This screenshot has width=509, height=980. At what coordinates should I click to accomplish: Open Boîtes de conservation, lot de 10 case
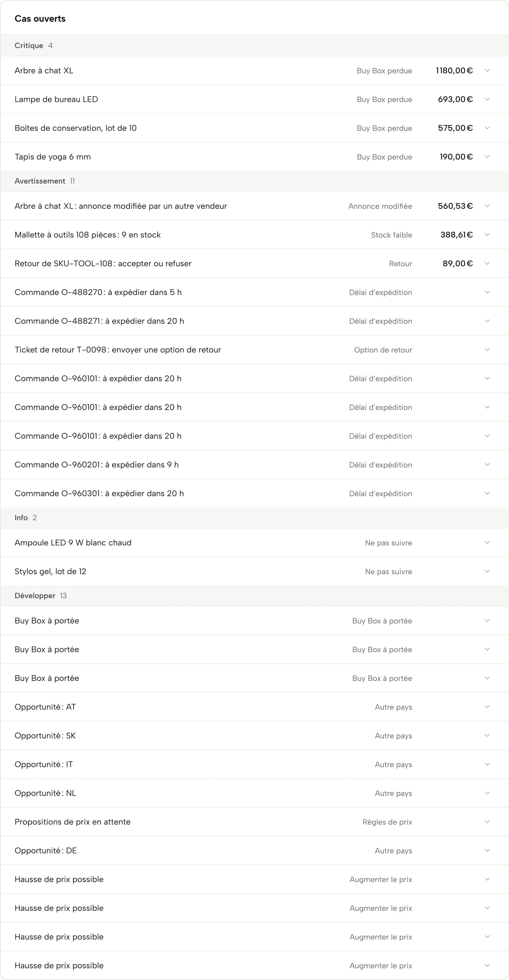(254, 128)
